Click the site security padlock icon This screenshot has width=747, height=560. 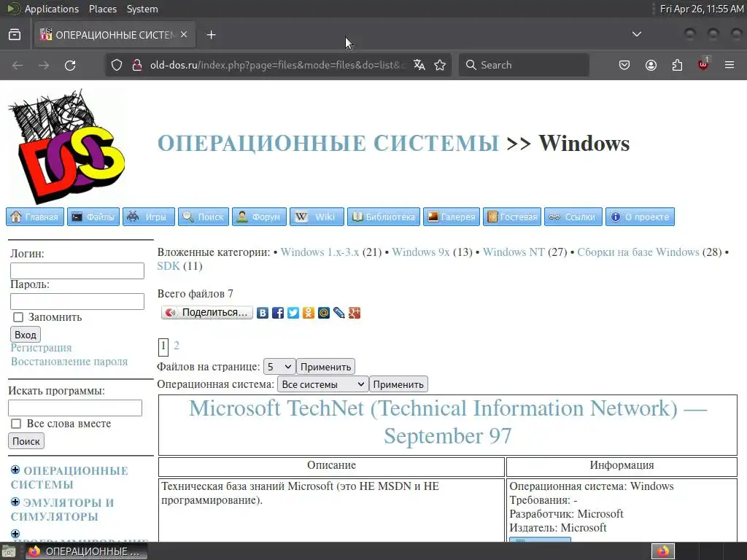click(136, 65)
